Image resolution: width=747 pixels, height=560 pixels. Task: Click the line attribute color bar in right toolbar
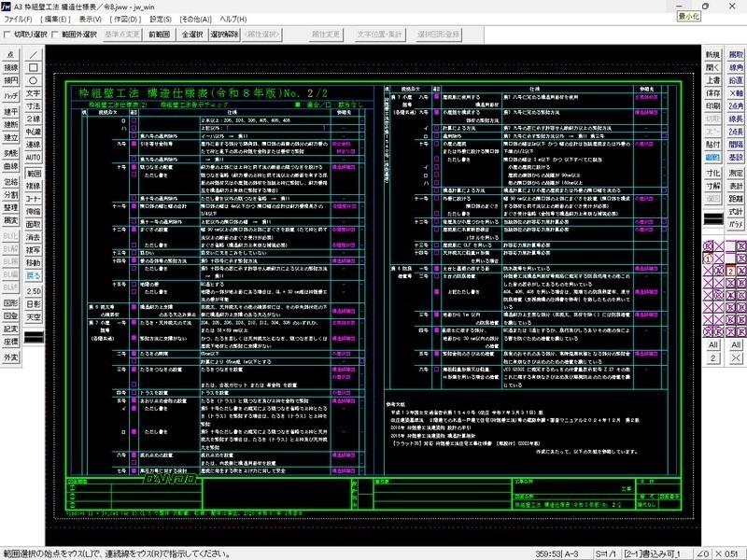click(x=713, y=219)
